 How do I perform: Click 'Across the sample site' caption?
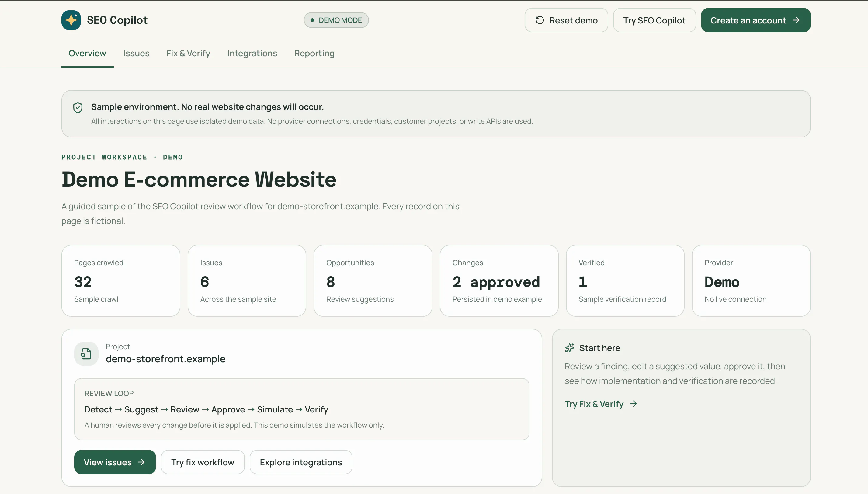238,299
